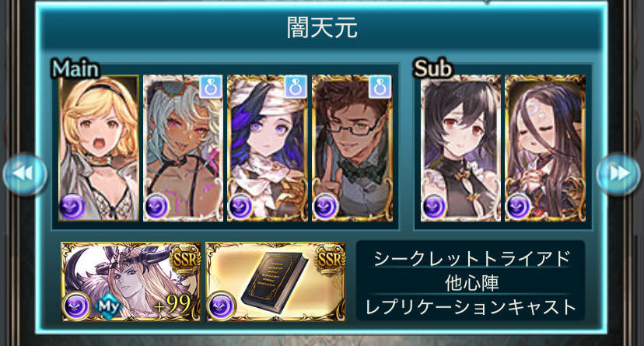Click dark element orb on blonde character
The image size is (644, 346).
[72, 207]
